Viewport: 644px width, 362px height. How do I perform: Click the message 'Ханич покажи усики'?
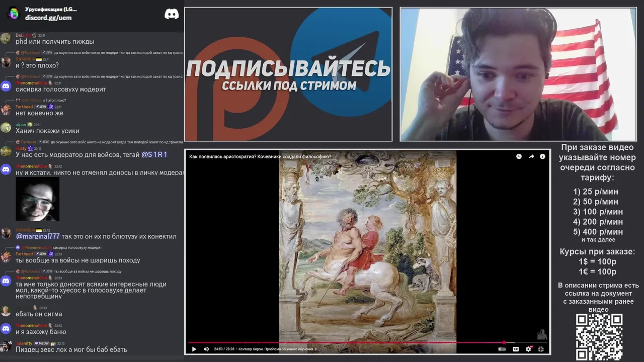tap(47, 131)
